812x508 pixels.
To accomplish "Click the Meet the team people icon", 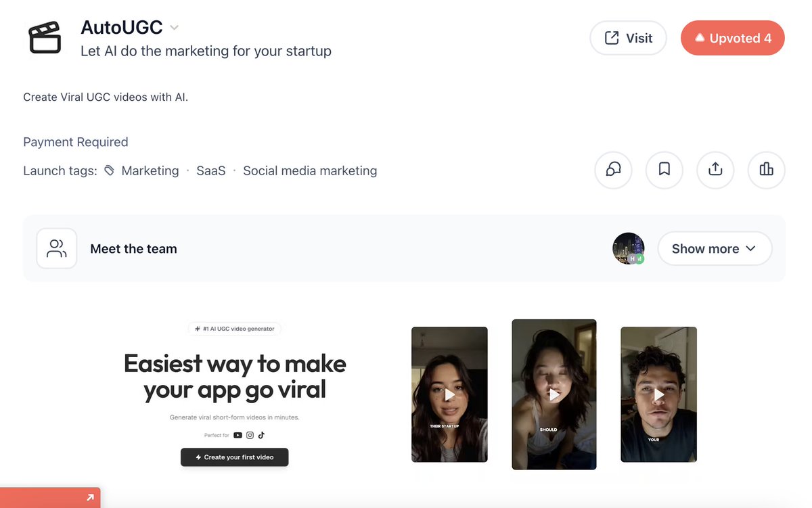I will 57,248.
